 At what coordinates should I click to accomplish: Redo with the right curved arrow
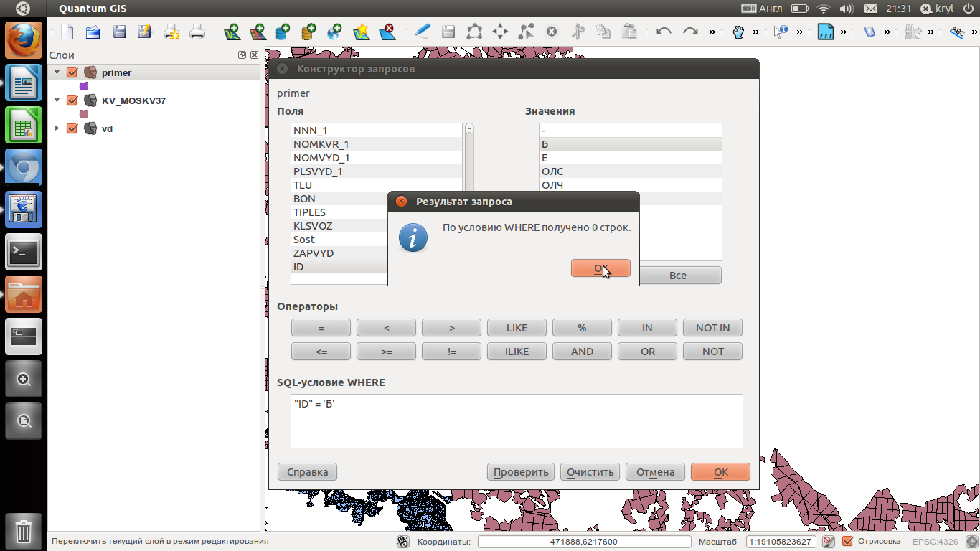point(690,32)
